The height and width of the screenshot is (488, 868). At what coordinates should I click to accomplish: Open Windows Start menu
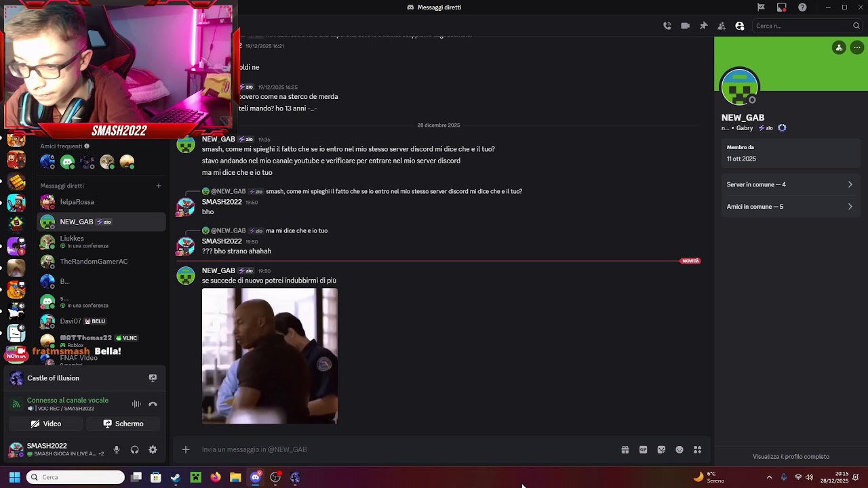(14, 477)
